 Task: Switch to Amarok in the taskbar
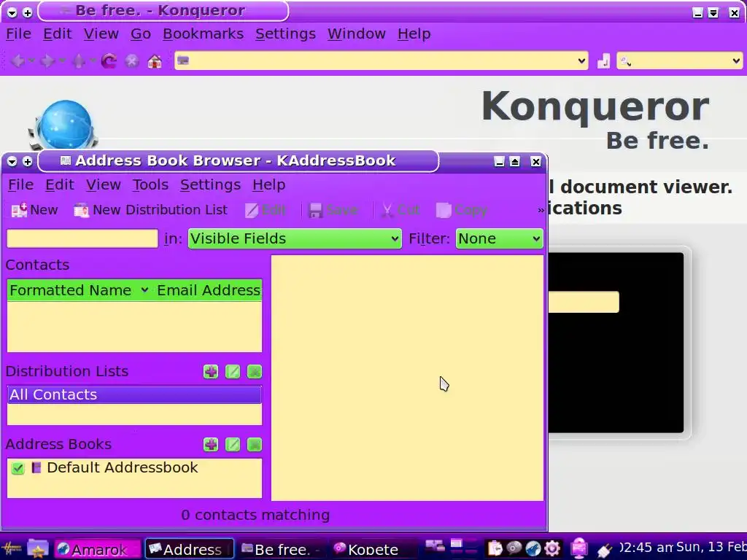(x=98, y=549)
